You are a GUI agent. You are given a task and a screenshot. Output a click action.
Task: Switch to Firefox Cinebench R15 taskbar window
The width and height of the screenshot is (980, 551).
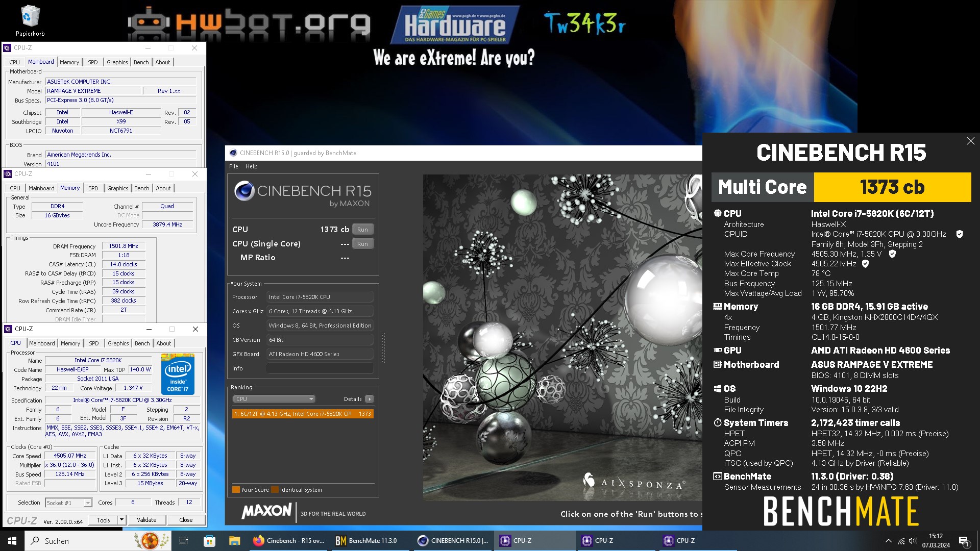click(289, 541)
